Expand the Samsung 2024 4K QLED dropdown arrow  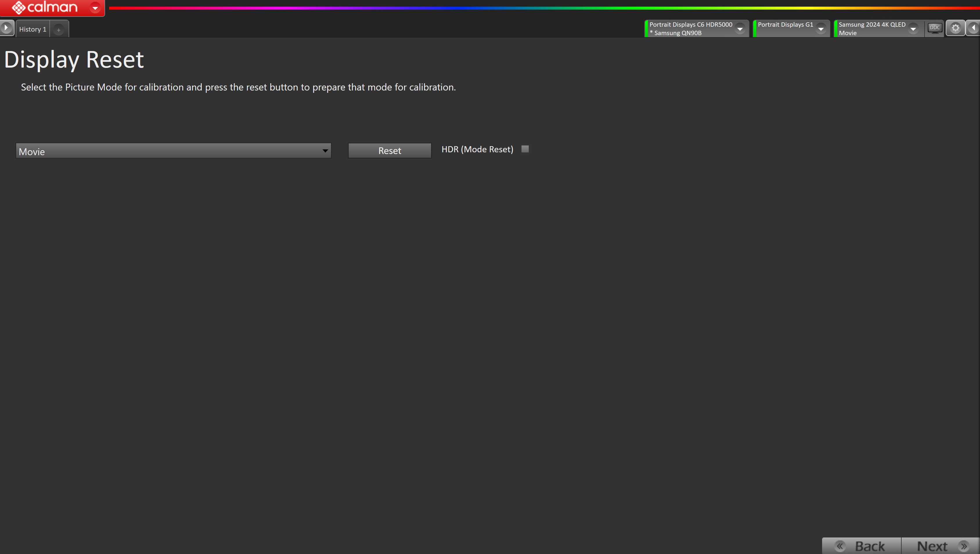913,28
